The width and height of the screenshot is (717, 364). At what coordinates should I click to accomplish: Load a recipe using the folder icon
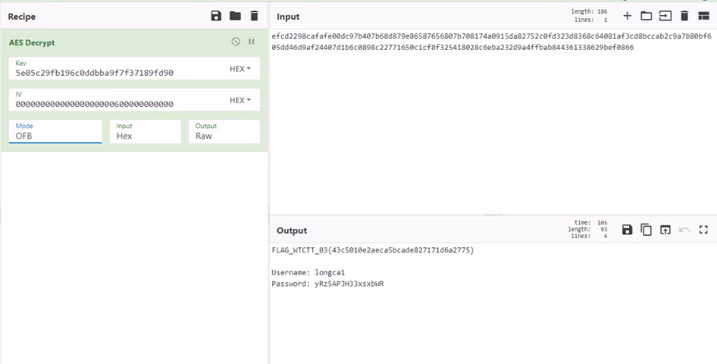click(x=235, y=16)
